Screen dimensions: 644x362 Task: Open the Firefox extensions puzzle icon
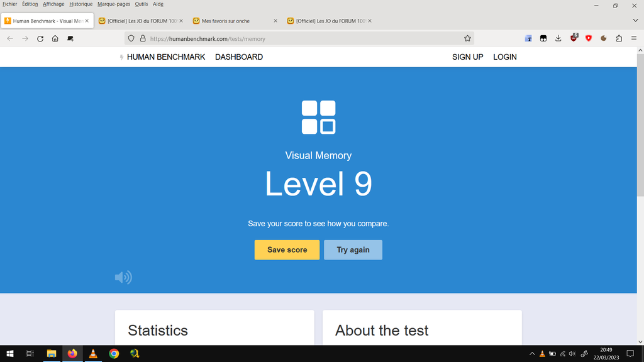(619, 38)
